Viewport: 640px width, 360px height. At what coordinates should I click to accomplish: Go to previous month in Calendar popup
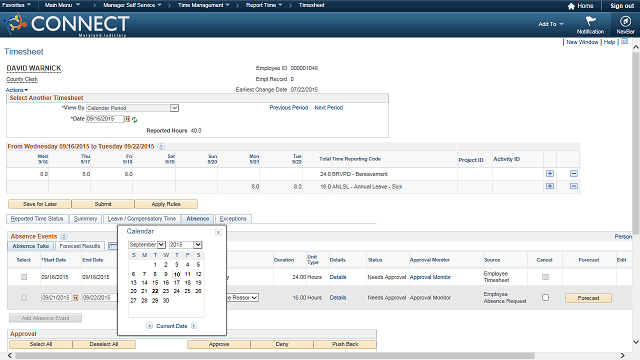click(149, 326)
